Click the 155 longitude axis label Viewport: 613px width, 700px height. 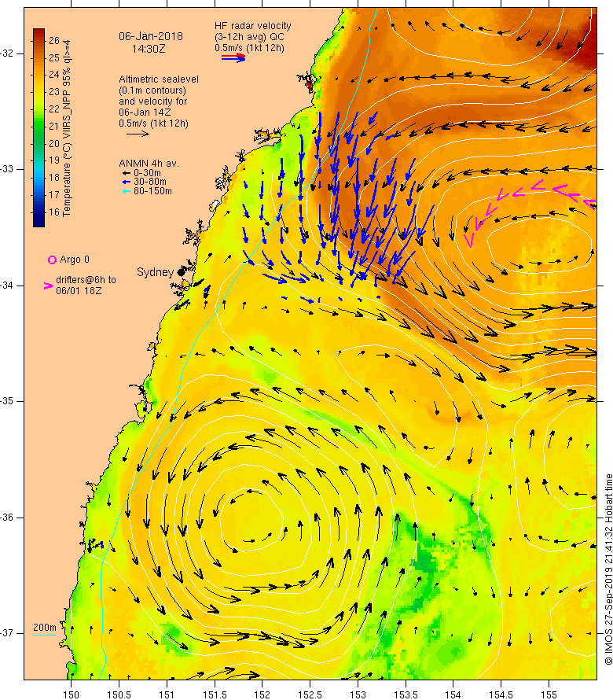pos(549,694)
